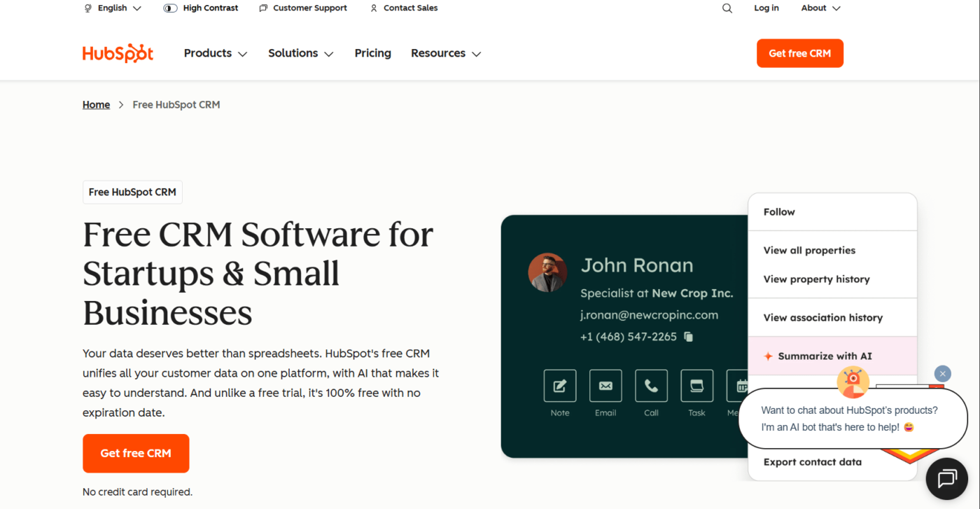The image size is (980, 509).
Task: Open Contact Sales link
Action: click(404, 8)
